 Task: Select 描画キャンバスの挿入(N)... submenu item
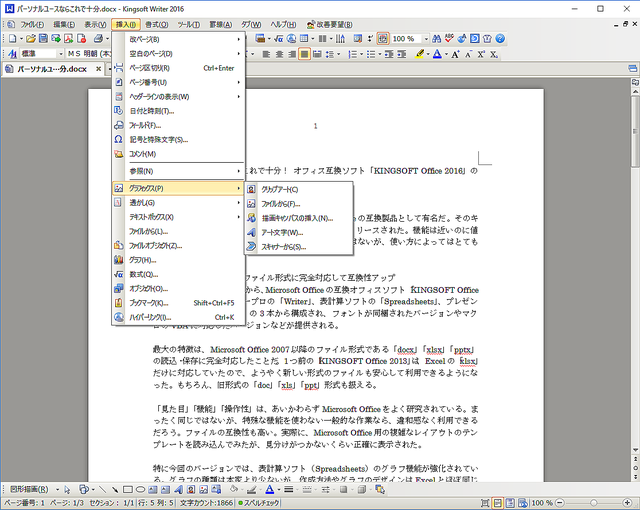pos(299,218)
